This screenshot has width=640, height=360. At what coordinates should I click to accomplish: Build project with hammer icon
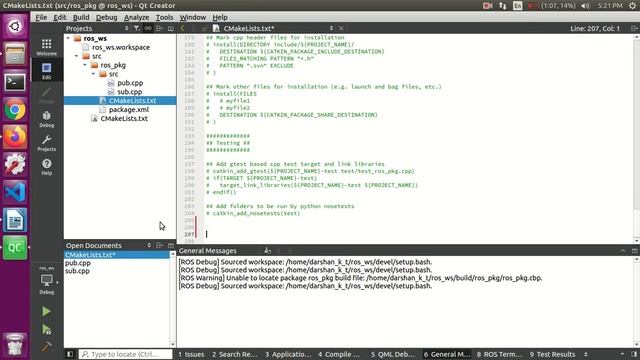46,347
